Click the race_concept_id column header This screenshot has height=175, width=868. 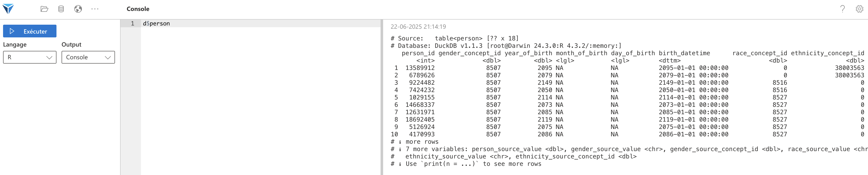(760, 53)
